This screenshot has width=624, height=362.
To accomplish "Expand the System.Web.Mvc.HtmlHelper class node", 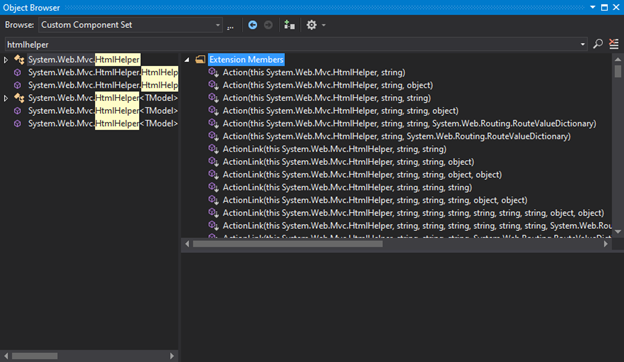I will 6,60.
